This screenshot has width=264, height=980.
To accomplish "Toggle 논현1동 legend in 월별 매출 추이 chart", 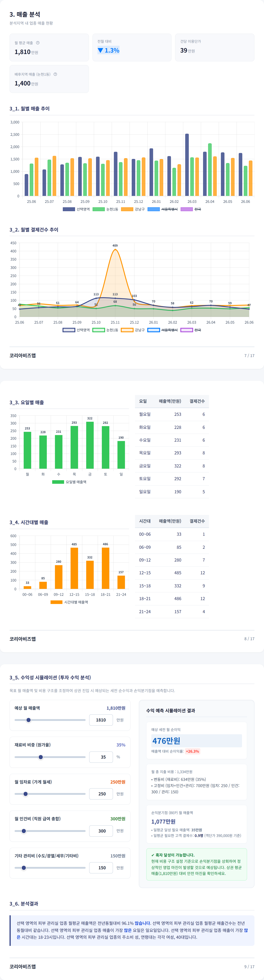I will (x=106, y=209).
